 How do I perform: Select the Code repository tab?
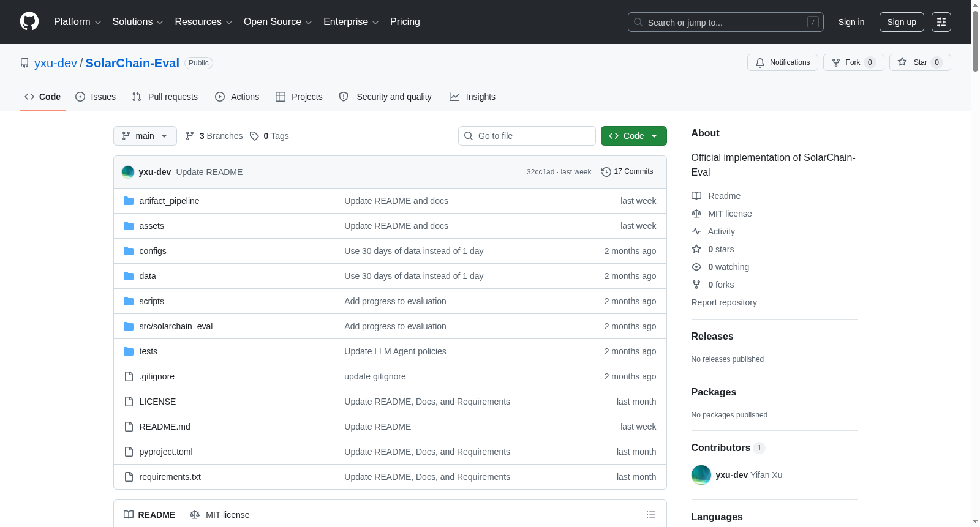(43, 97)
